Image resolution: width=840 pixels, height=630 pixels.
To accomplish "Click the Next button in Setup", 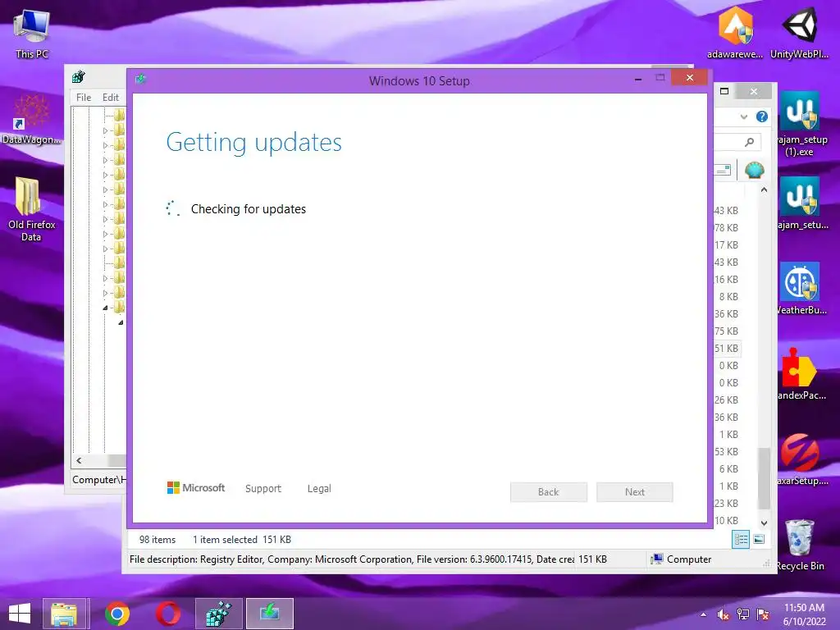I will pos(635,492).
